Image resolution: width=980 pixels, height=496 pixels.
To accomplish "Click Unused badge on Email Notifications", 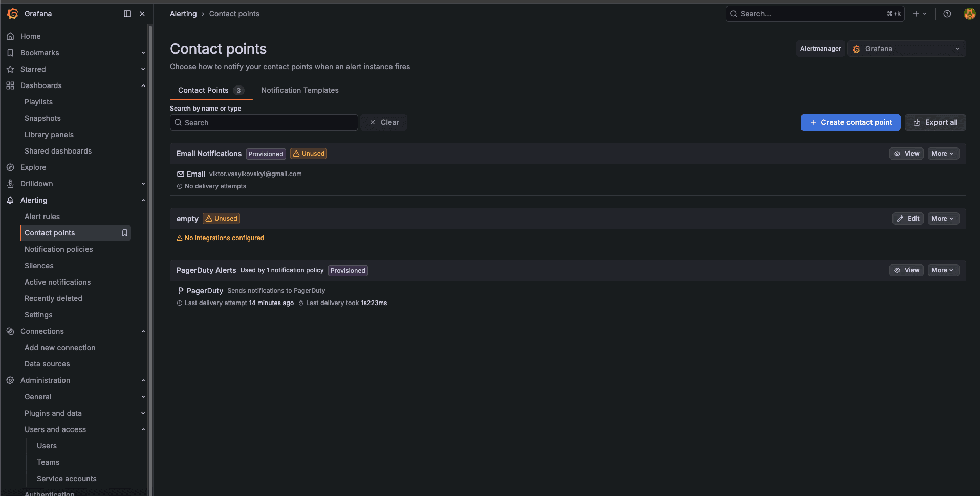I will point(309,154).
